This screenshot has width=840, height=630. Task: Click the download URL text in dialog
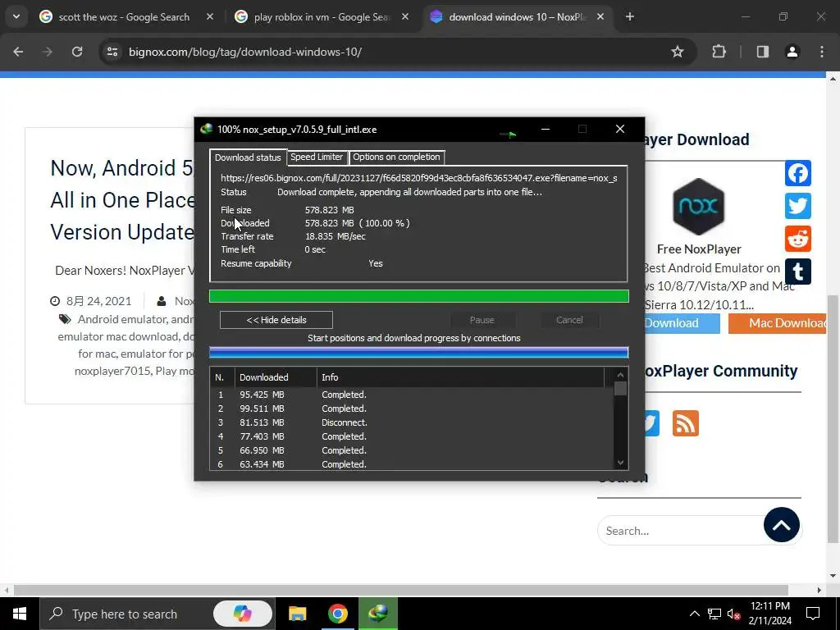coord(419,178)
